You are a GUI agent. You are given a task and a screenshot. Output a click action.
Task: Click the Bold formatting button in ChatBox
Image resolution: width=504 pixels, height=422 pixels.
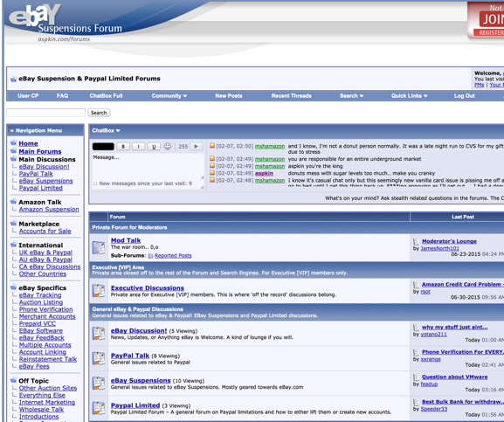123,147
